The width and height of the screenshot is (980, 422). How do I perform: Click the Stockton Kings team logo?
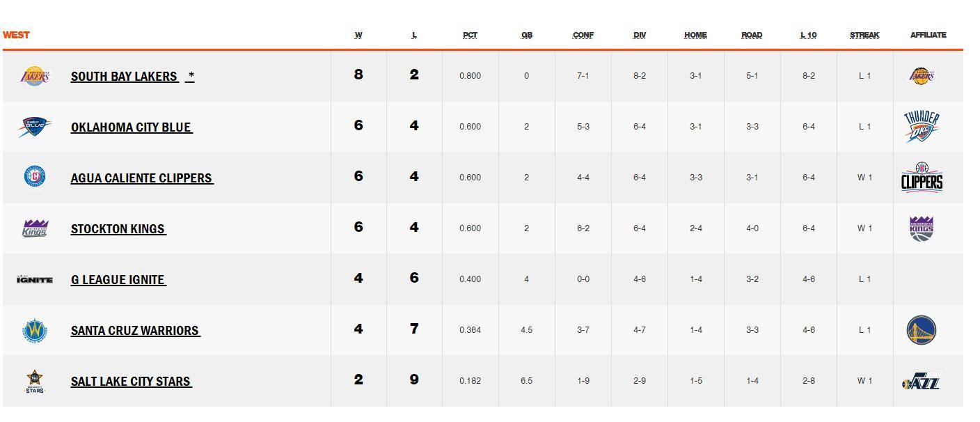click(x=35, y=228)
